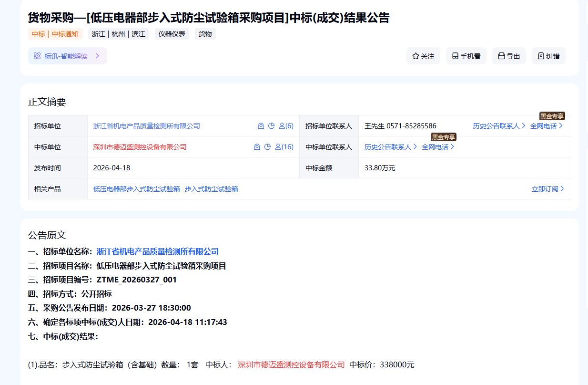Click the 发布时间 value 2026-04-18
The height and width of the screenshot is (385, 588).
(x=112, y=168)
